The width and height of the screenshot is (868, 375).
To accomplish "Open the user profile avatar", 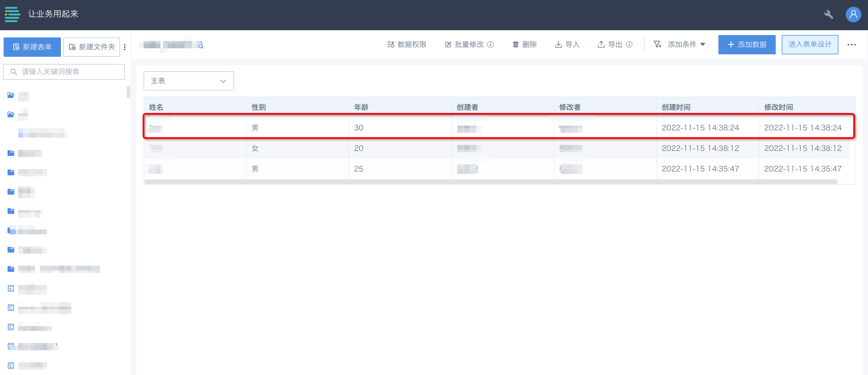I will coord(853,14).
